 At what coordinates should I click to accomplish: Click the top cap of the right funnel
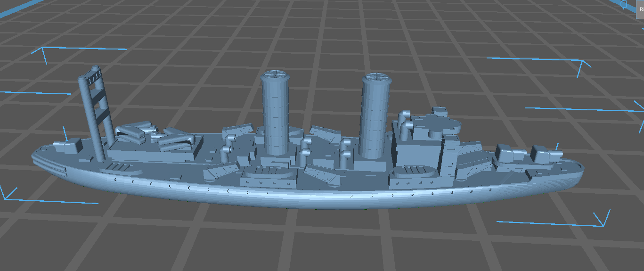coord(377,76)
